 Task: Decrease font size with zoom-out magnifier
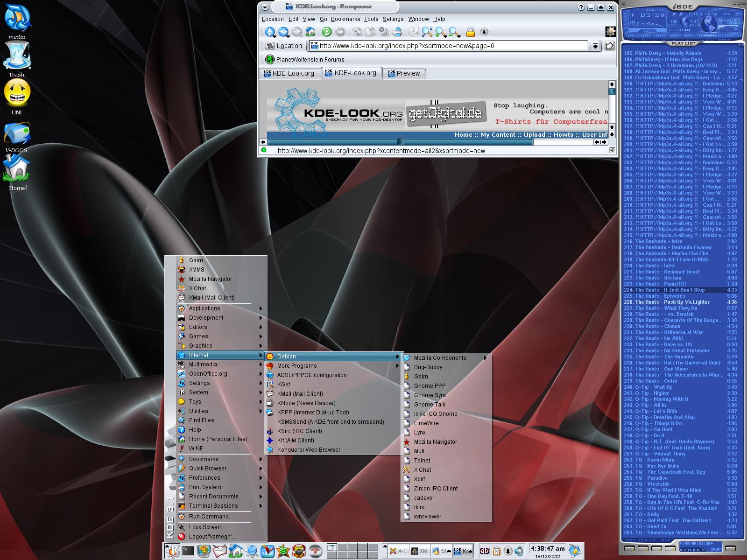[454, 32]
